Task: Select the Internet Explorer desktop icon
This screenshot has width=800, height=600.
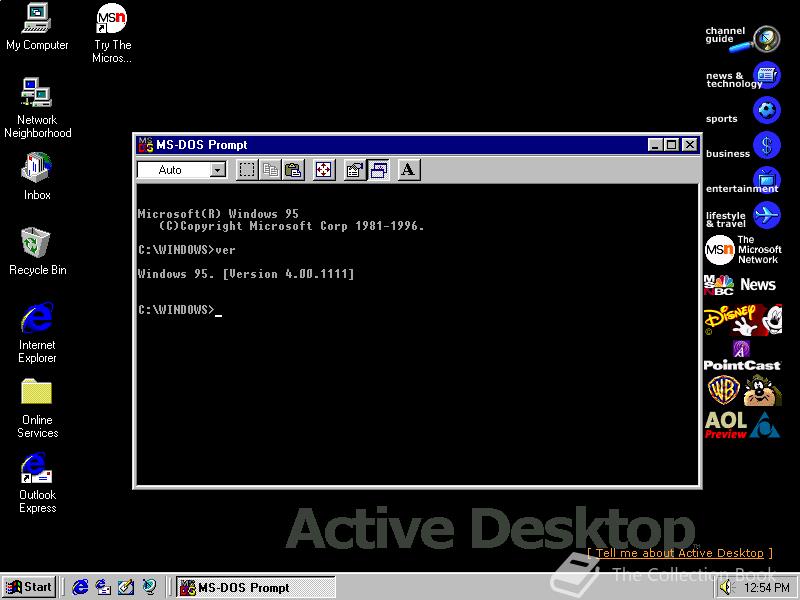Action: [37, 333]
